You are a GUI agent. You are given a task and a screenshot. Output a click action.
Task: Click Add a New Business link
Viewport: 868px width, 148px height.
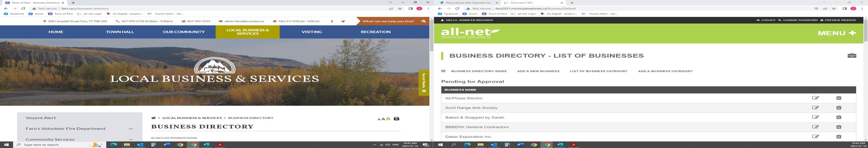click(538, 71)
